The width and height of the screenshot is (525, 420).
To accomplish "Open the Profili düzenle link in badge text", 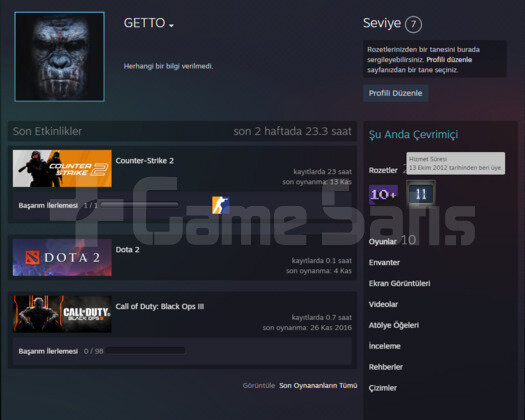I will (449, 60).
